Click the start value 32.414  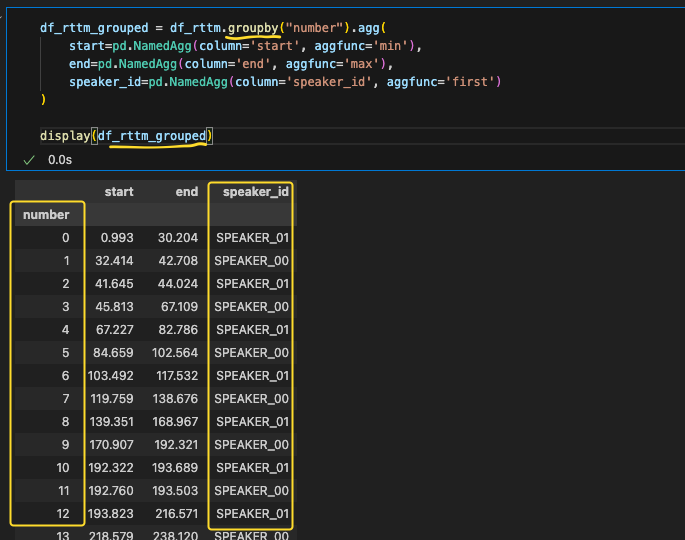tap(114, 261)
